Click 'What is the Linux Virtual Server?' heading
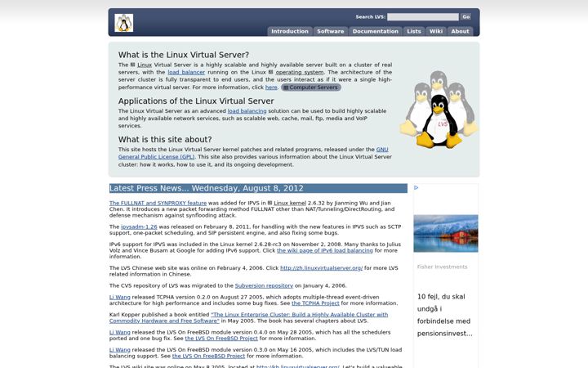 point(184,55)
